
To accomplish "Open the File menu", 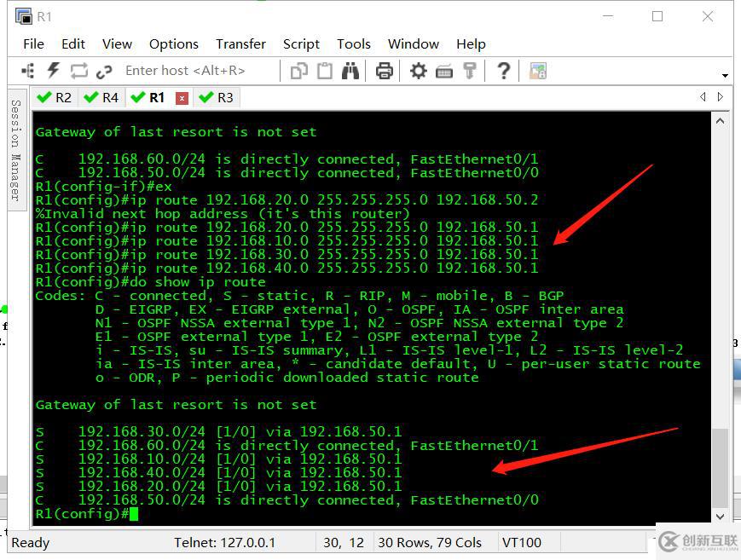I will (x=33, y=44).
